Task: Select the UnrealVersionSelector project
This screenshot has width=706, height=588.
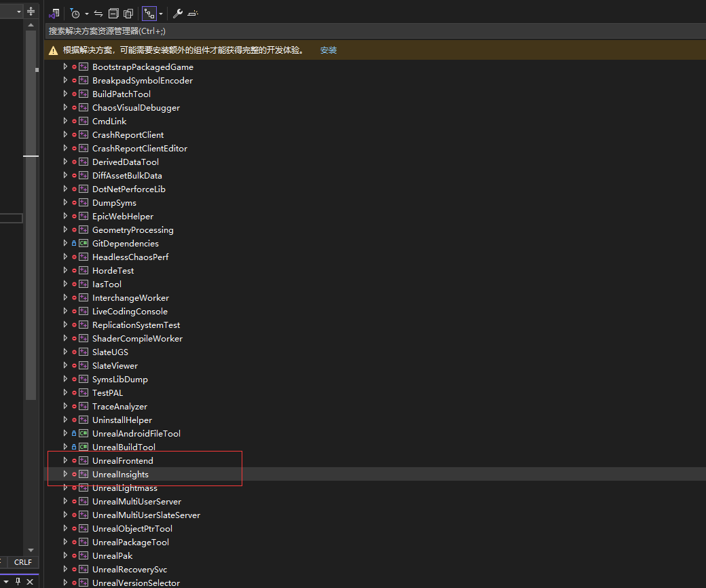Action: 136,583
